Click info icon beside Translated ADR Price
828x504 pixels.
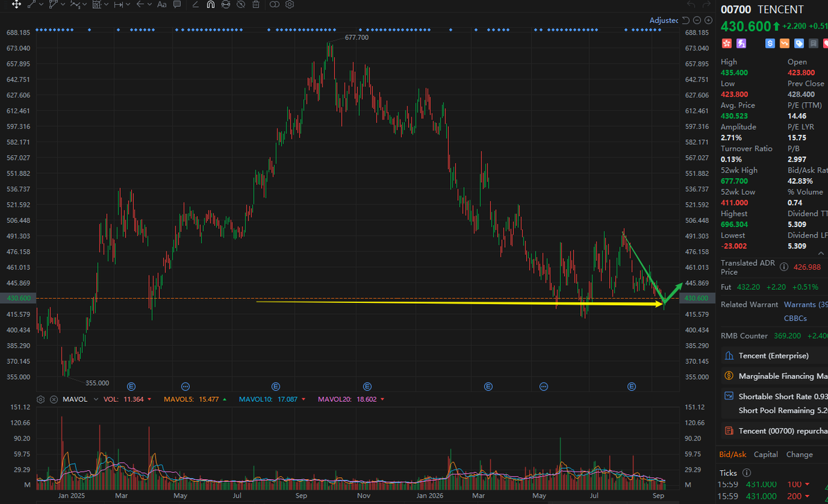pyautogui.click(x=784, y=267)
